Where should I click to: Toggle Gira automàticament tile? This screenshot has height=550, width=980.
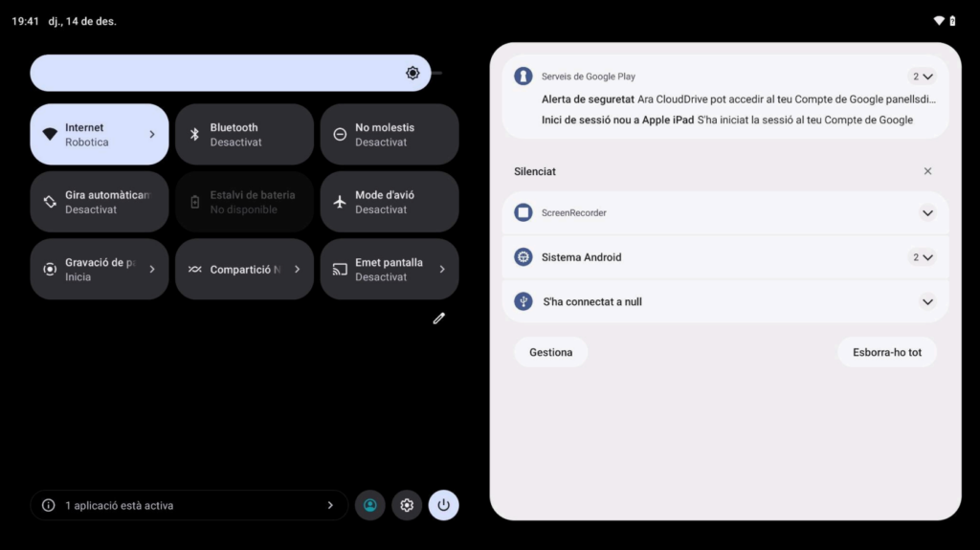click(x=100, y=202)
